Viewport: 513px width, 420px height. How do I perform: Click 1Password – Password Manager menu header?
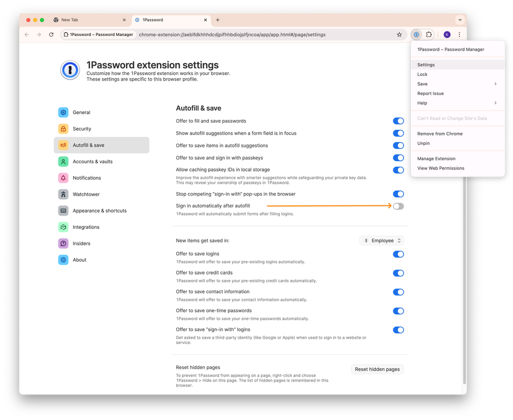[450, 49]
